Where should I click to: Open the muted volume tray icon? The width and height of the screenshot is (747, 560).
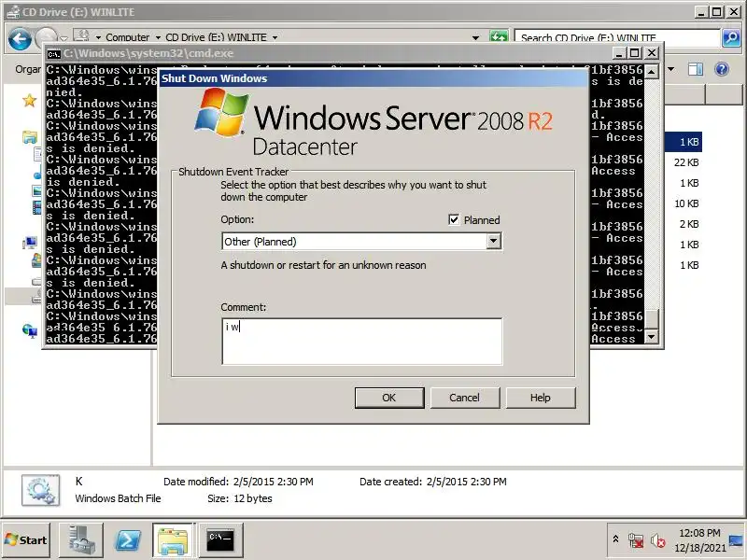coord(658,540)
